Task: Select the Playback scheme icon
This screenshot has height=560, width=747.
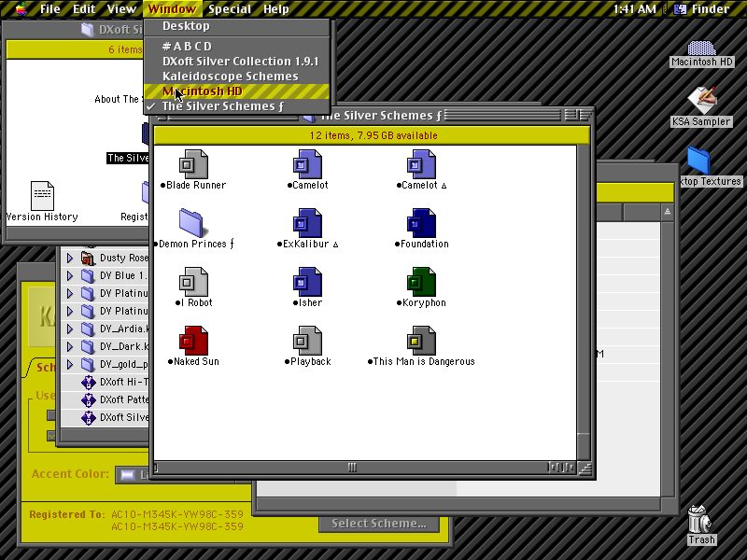Action: coord(307,341)
